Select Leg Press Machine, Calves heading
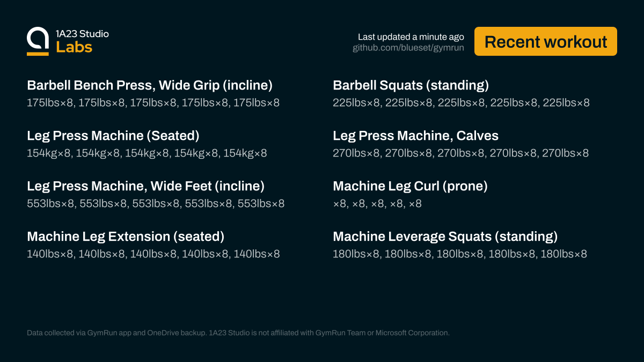644x362 pixels. pos(415,136)
